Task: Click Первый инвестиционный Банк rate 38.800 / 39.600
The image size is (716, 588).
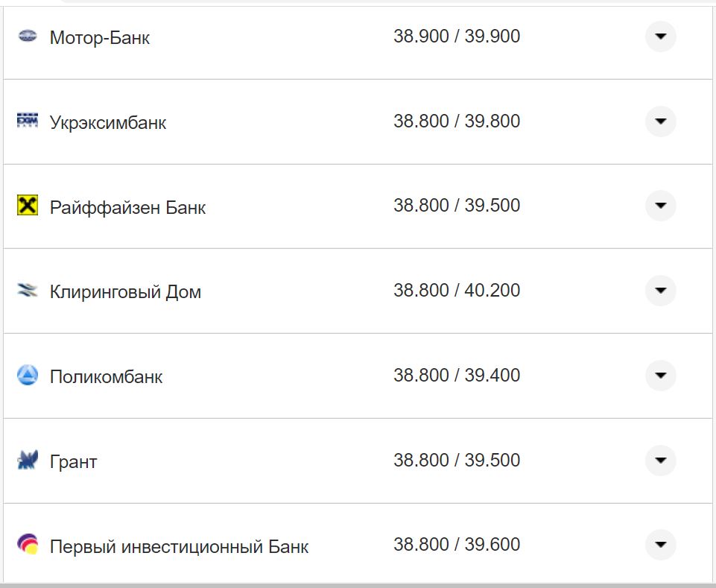Action: [x=457, y=545]
